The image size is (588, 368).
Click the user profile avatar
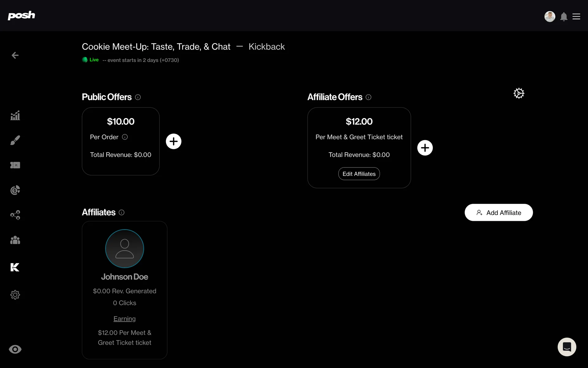tap(550, 17)
